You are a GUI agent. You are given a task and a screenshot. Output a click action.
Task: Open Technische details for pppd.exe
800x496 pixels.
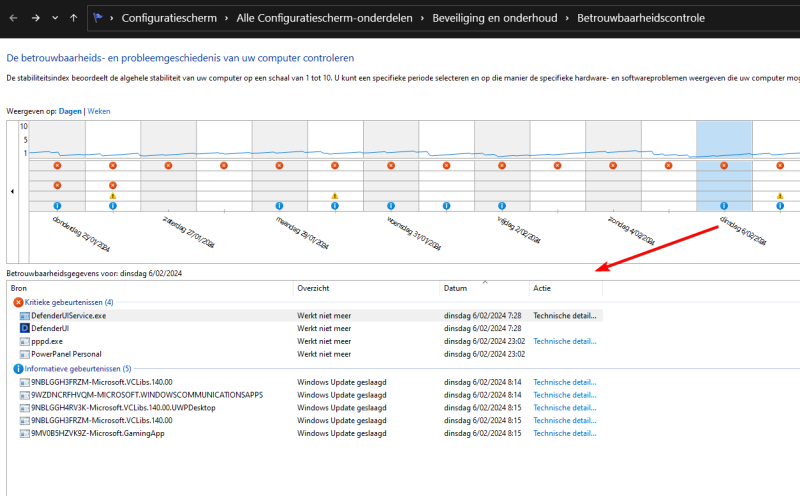[564, 341]
